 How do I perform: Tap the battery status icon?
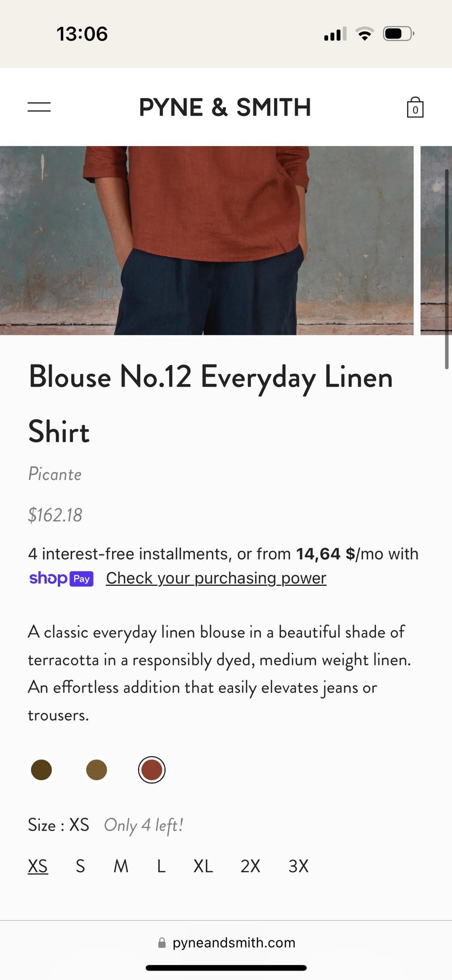tap(398, 34)
